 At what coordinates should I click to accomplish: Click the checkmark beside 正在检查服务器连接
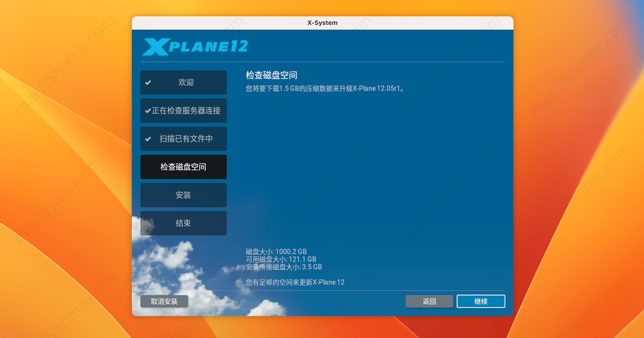[148, 111]
